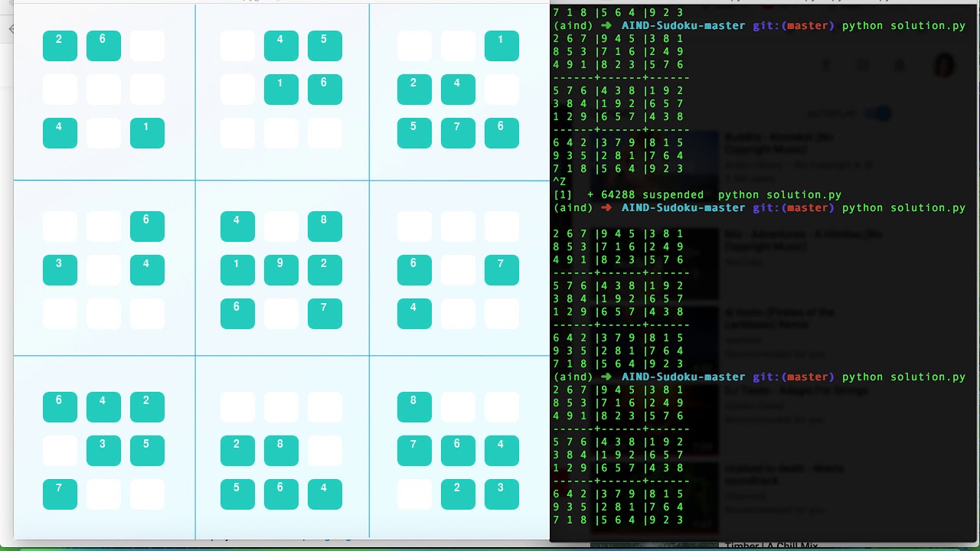Choose the 6 tile in top-right sudoku box
This screenshot has width=980, height=551.
point(501,133)
